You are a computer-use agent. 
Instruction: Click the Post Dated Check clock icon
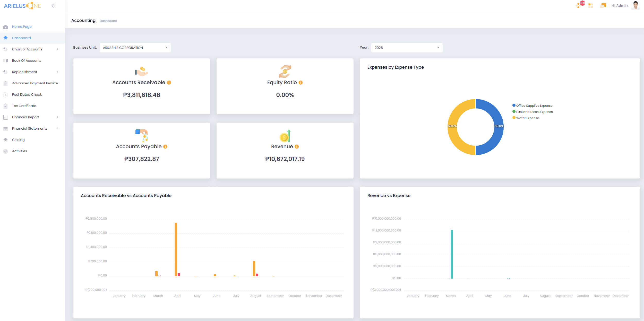(5, 95)
